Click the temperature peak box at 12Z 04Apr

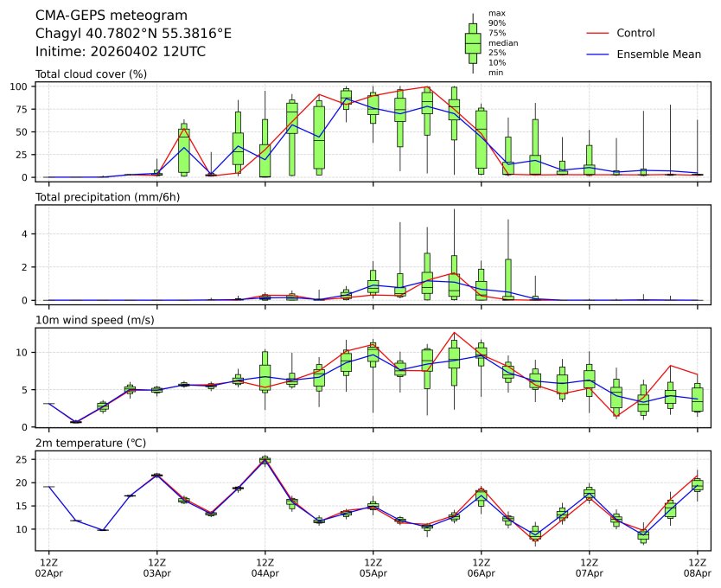click(x=265, y=460)
